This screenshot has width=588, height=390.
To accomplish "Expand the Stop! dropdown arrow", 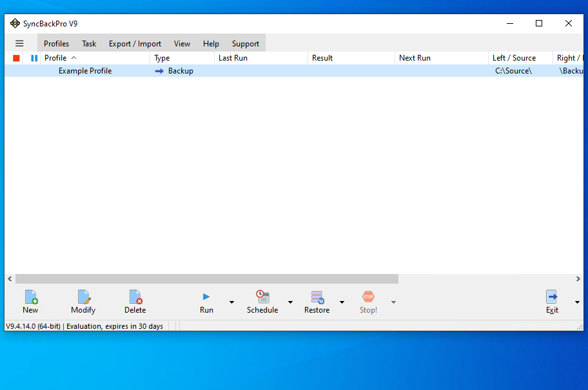I will [x=393, y=302].
